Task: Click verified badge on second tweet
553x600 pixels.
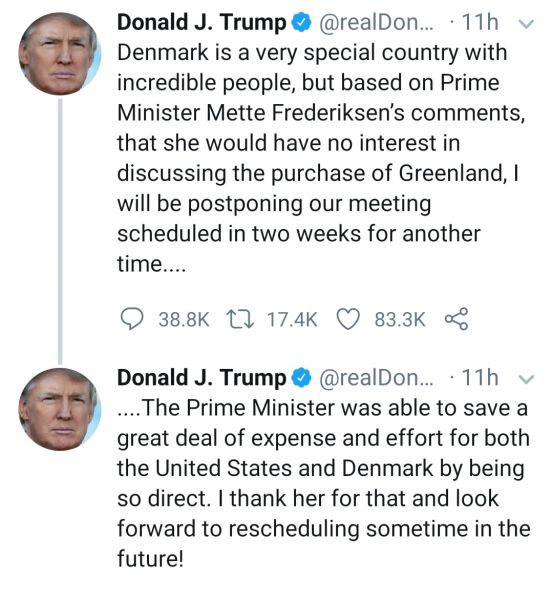Action: click(x=302, y=378)
